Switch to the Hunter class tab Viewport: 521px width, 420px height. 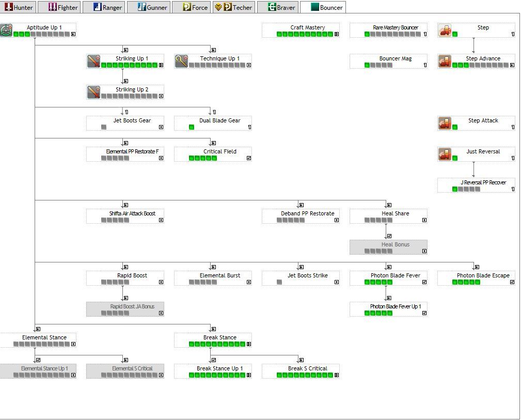tap(19, 7)
